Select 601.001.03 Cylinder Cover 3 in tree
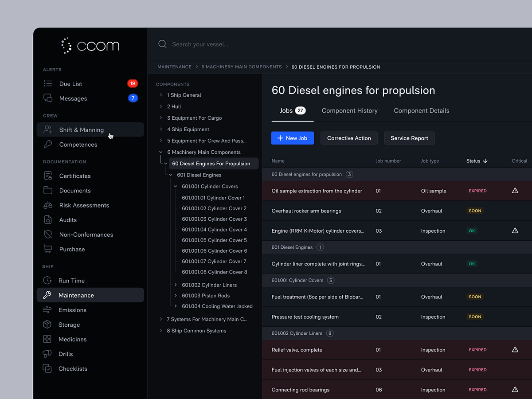 tap(214, 219)
